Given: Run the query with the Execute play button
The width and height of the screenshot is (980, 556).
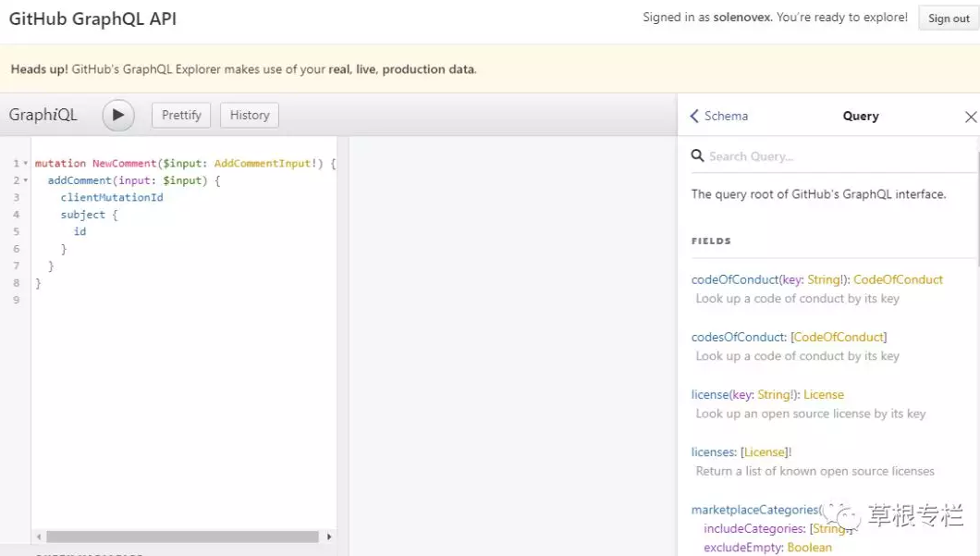Looking at the screenshot, I should [x=118, y=116].
